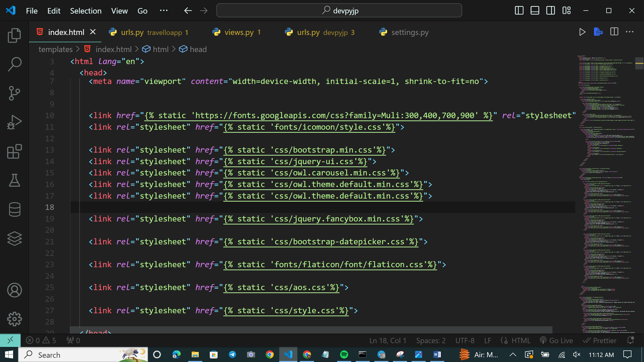Toggle the Secondary Side Bar layout

pyautogui.click(x=550, y=11)
